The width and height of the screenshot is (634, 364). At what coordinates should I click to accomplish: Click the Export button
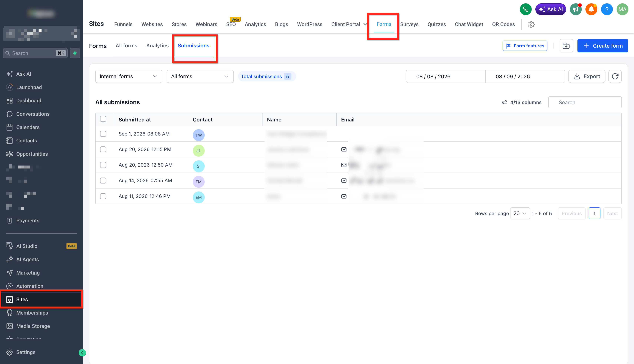point(587,76)
